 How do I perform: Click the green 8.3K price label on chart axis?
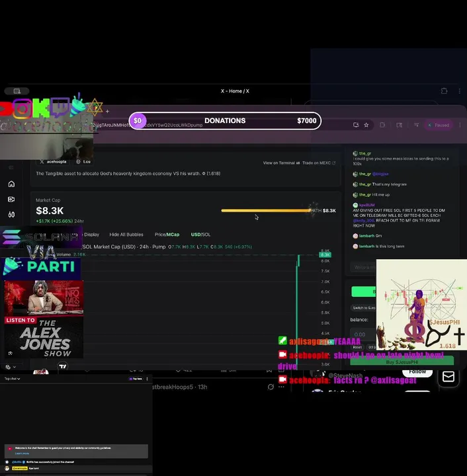coord(325,255)
